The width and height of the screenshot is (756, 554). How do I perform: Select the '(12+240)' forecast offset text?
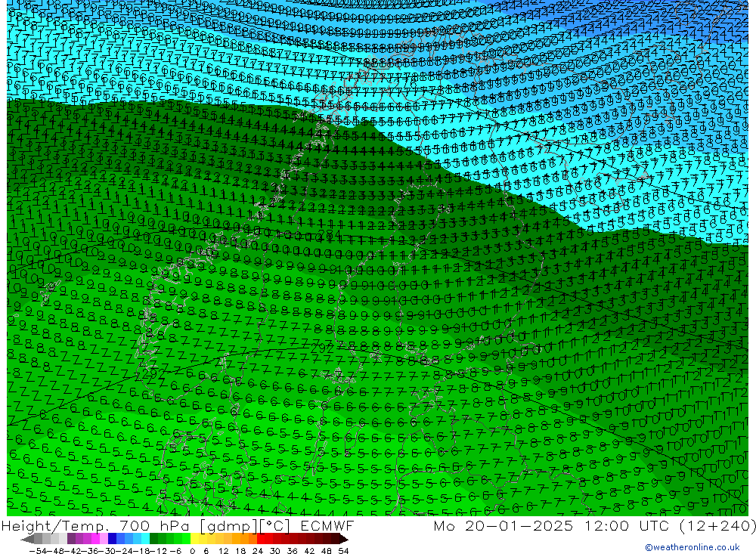717,525
